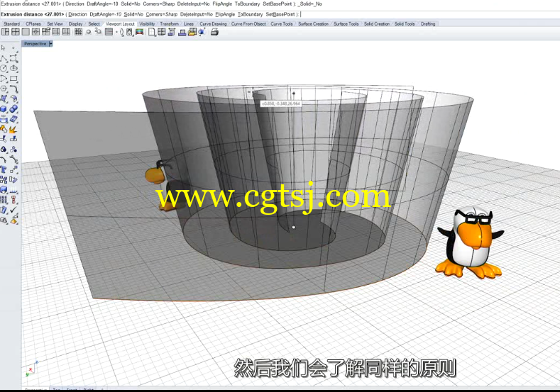This screenshot has width=560, height=392.
Task: Select the Box solid tool
Action: [4, 109]
